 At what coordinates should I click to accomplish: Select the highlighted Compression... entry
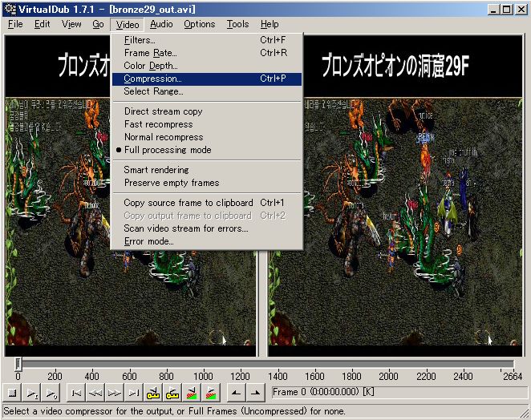(207, 79)
